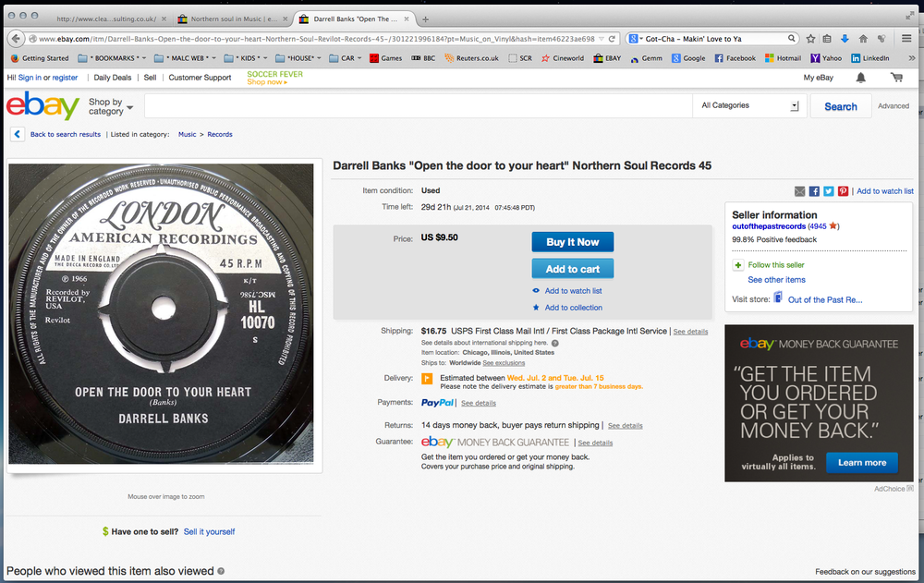The height and width of the screenshot is (583, 924).
Task: Open the KIDS bookmarks folder
Action: (246, 58)
